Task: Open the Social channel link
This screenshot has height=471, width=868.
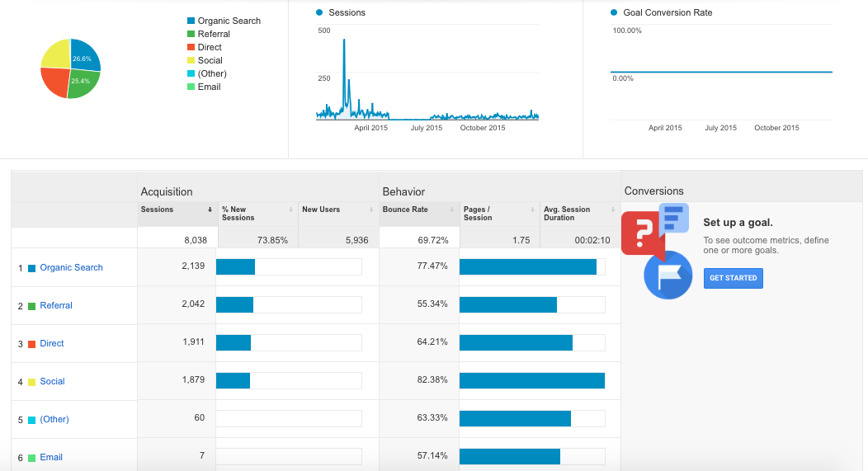Action: [52, 381]
